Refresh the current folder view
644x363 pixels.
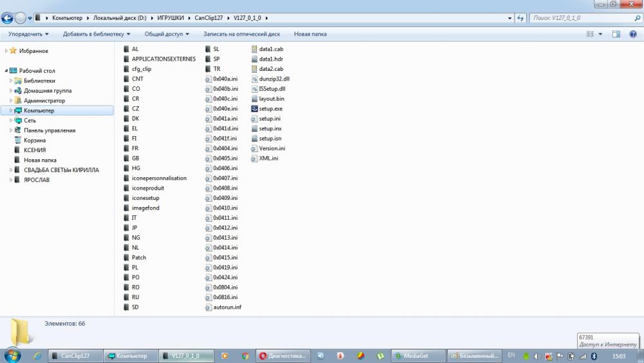(520, 18)
